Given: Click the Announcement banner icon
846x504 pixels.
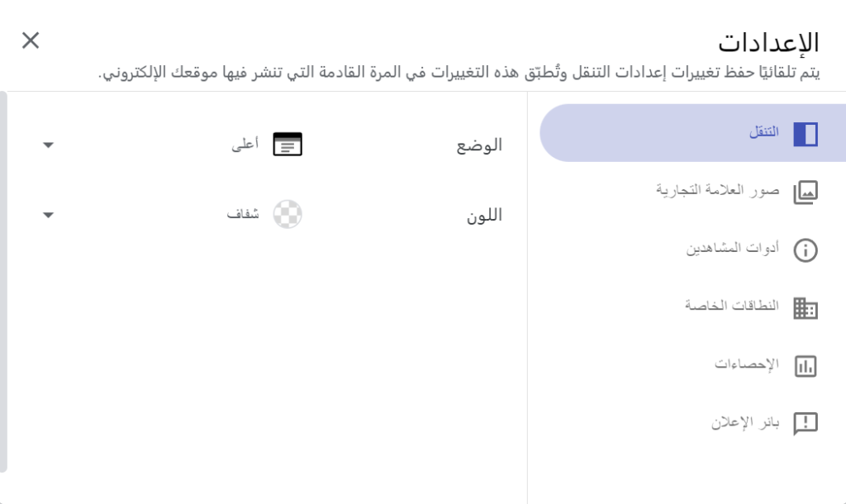Looking at the screenshot, I should click(806, 424).
